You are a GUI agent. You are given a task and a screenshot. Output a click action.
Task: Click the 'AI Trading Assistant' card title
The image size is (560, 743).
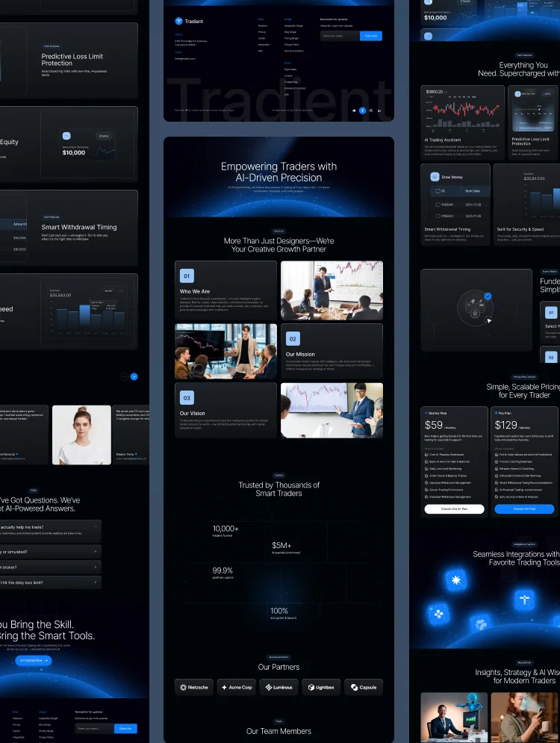tap(443, 140)
